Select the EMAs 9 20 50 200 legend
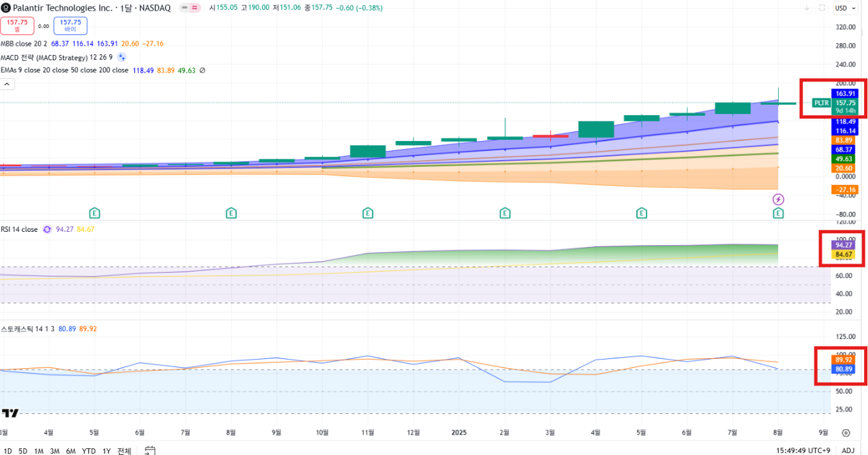The image size is (868, 455). (x=64, y=70)
